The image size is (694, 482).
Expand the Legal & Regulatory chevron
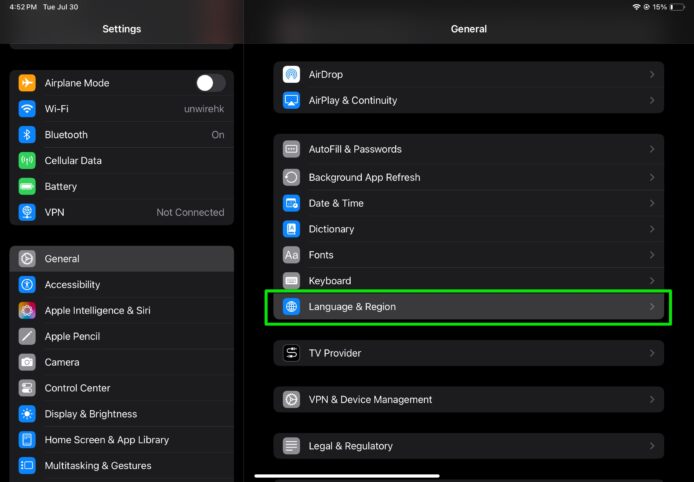(651, 446)
